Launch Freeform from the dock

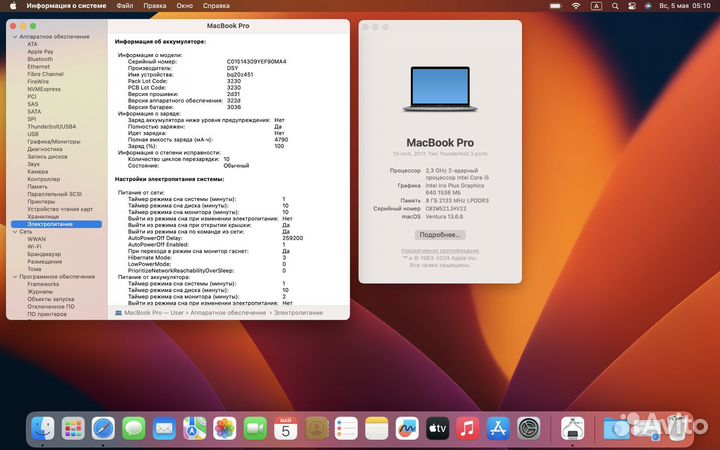[407, 429]
